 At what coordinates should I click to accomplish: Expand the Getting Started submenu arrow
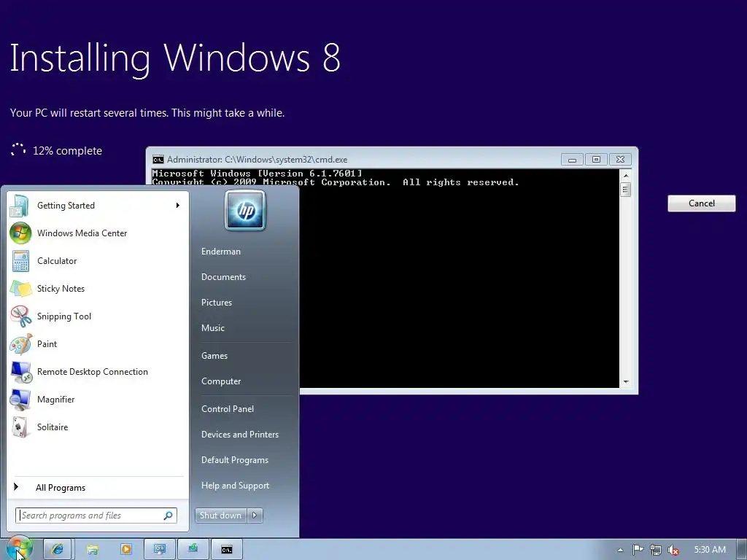178,205
